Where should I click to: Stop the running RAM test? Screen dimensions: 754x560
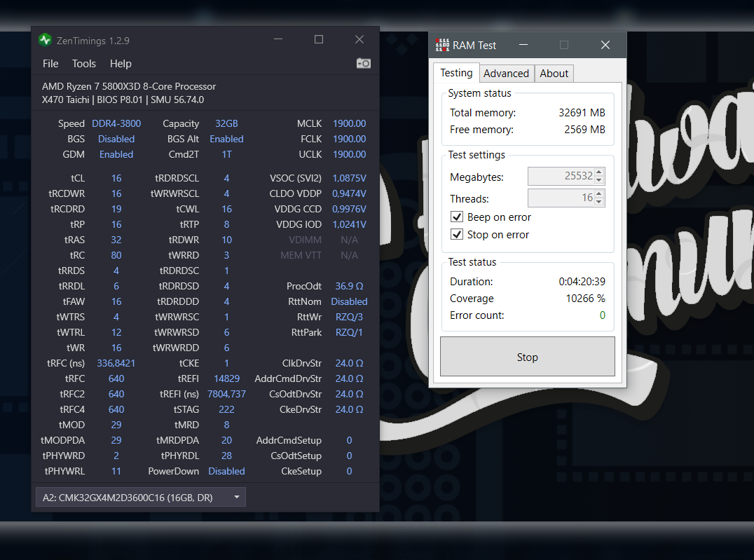pos(528,357)
